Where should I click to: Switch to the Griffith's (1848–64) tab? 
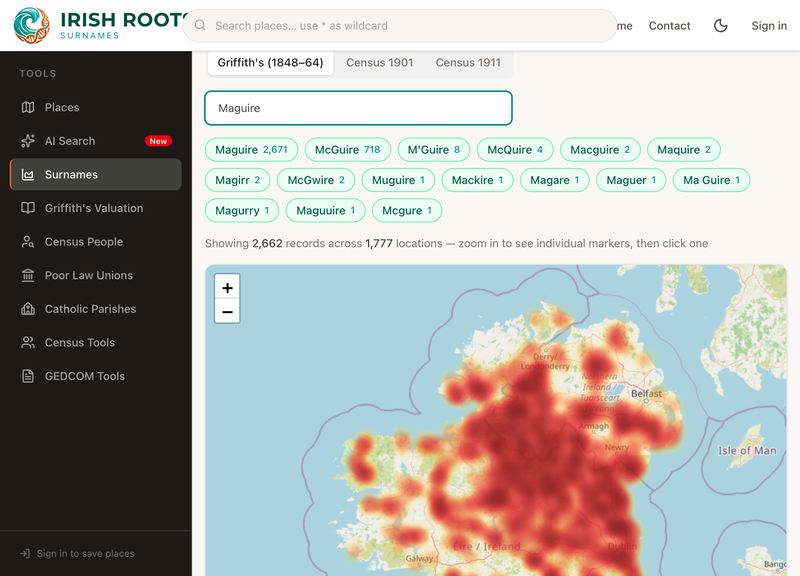coord(270,63)
